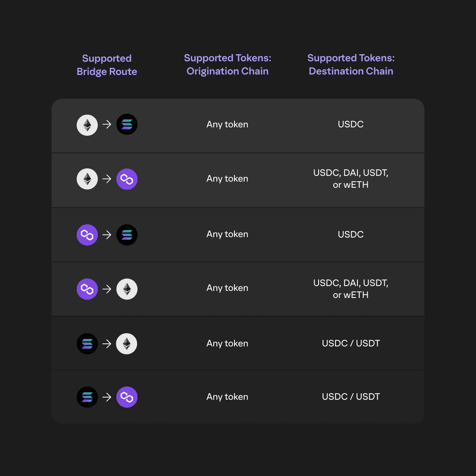The height and width of the screenshot is (476, 476).
Task: Click the Ethereum icon in Ethereum-to-Polygon row
Action: pyautogui.click(x=87, y=179)
